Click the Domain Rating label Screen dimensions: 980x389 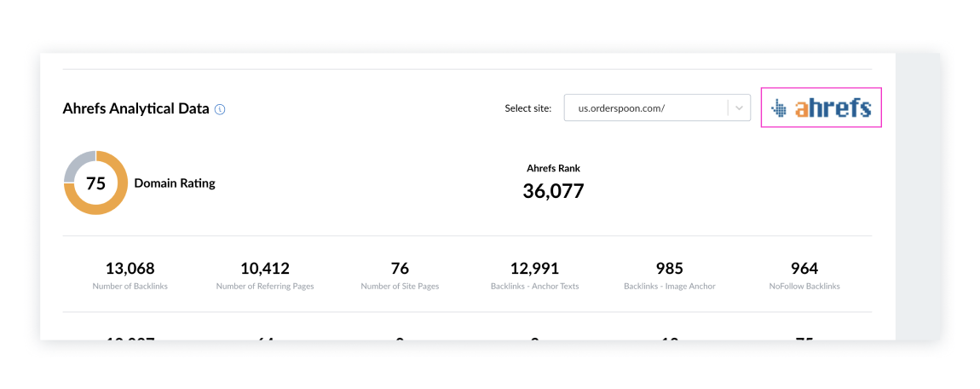coord(175,183)
